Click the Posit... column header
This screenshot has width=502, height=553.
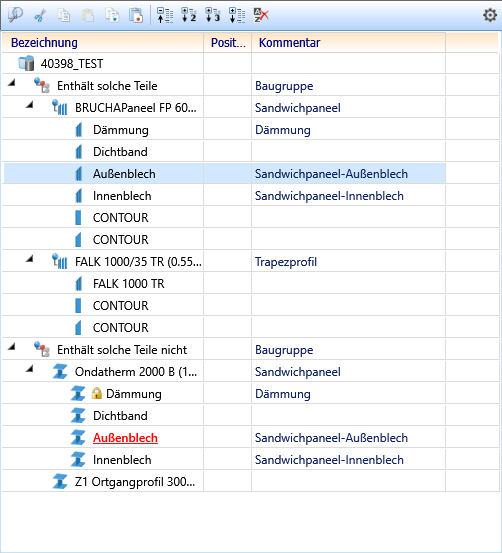228,43
